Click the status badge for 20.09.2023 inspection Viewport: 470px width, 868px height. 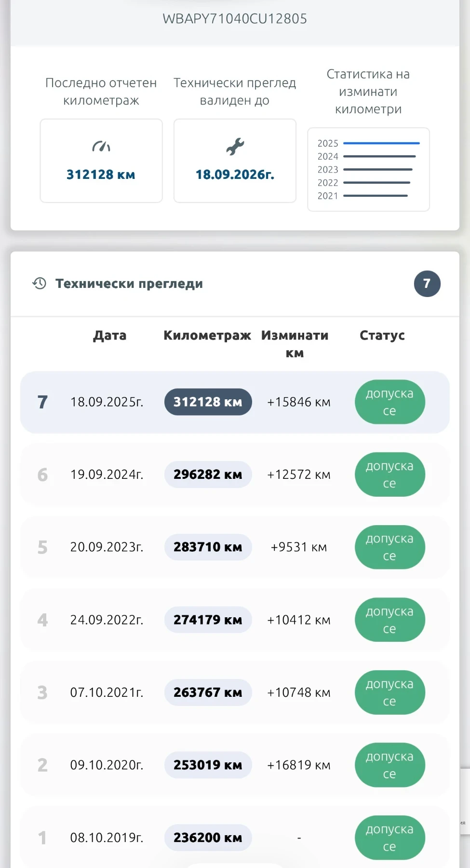point(389,547)
